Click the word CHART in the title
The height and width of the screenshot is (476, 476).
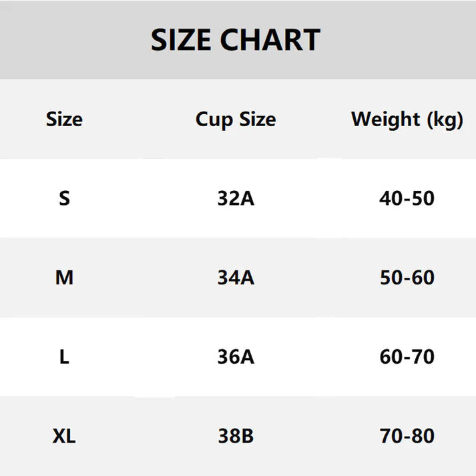[270, 41]
